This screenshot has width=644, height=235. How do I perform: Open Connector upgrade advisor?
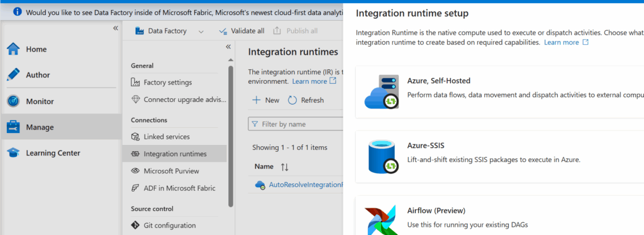pos(175,100)
